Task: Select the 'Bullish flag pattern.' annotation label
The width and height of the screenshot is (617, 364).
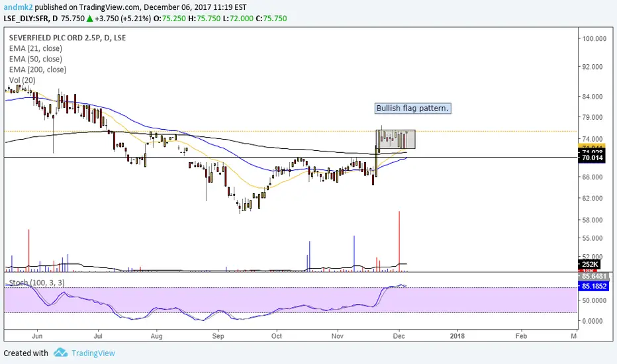Action: pyautogui.click(x=413, y=109)
